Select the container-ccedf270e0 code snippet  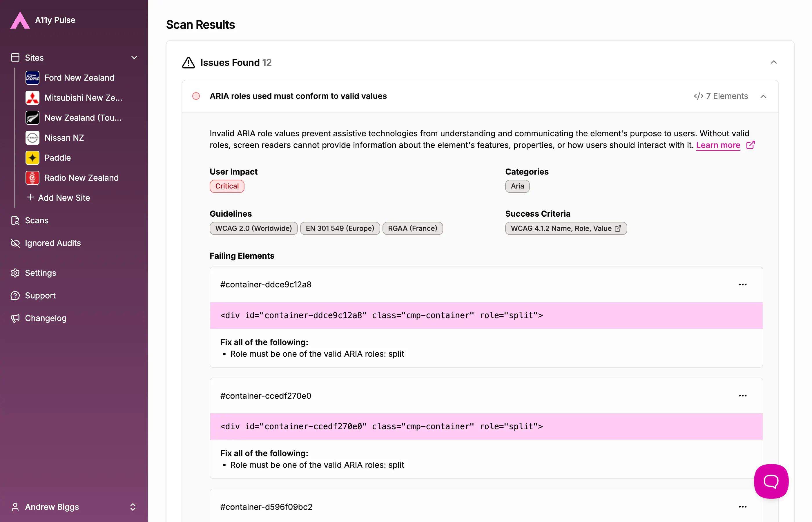pyautogui.click(x=486, y=426)
